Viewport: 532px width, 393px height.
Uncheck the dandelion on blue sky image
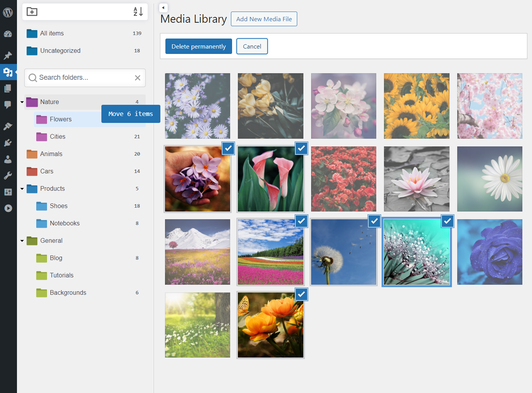(x=374, y=221)
